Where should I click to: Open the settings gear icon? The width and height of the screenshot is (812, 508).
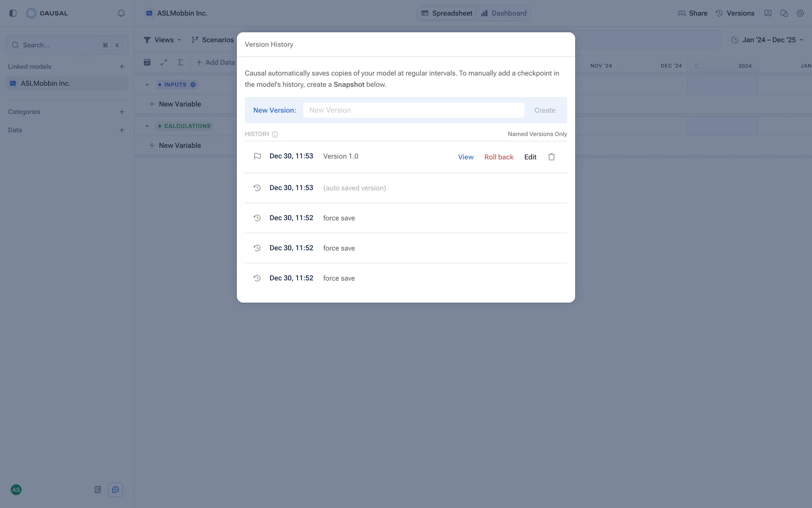coord(800,13)
